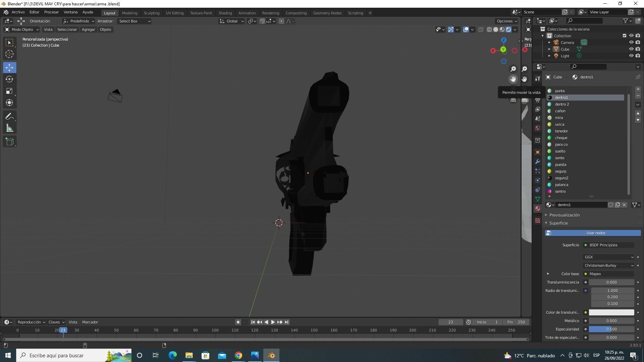Click the zoom view magnifier icon

(x=513, y=69)
